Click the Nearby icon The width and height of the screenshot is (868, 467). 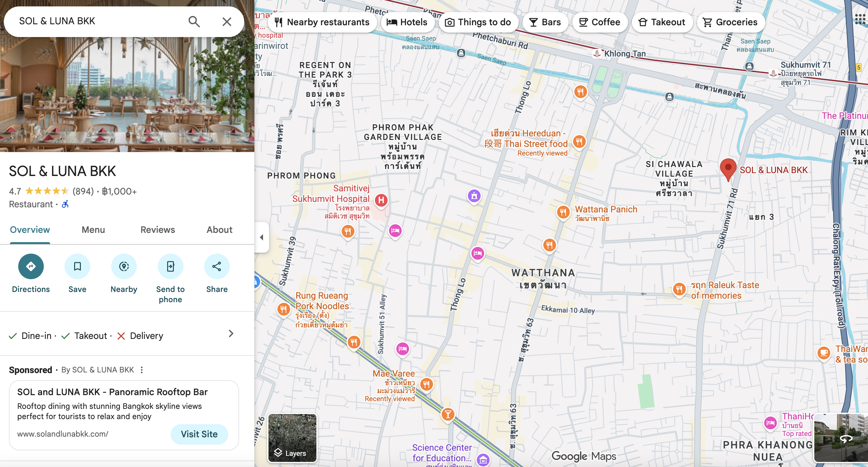[124, 266]
